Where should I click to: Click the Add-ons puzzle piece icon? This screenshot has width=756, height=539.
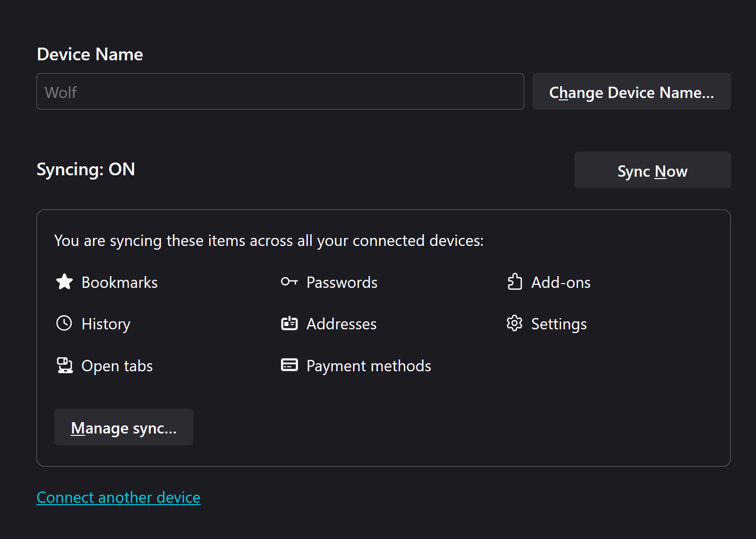coord(515,282)
